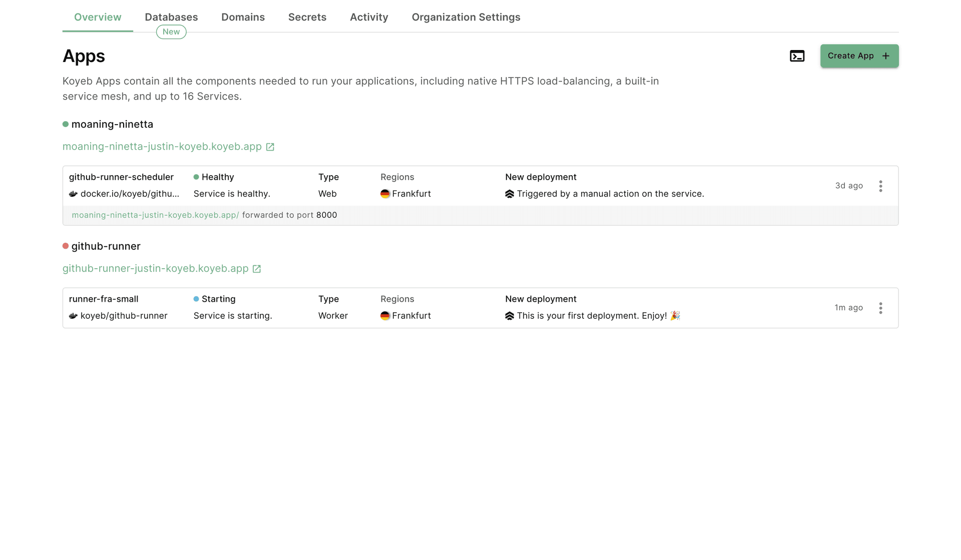Click the German flag icon in runner-fra-small Regions

[x=384, y=316]
